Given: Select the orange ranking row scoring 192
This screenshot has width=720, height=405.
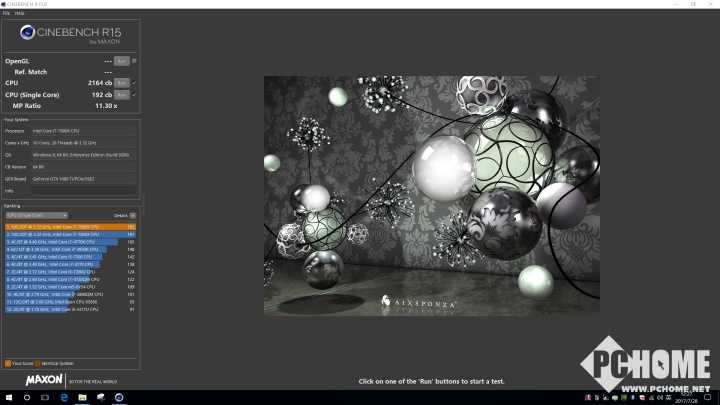Looking at the screenshot, I should [x=71, y=227].
